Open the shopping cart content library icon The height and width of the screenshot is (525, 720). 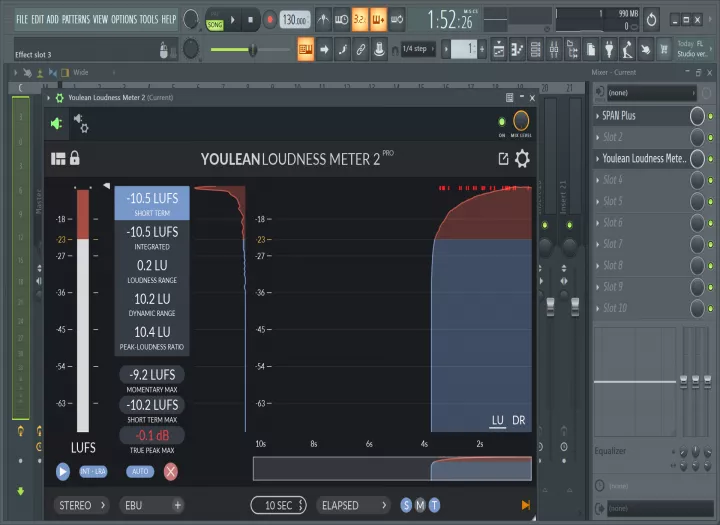(664, 49)
